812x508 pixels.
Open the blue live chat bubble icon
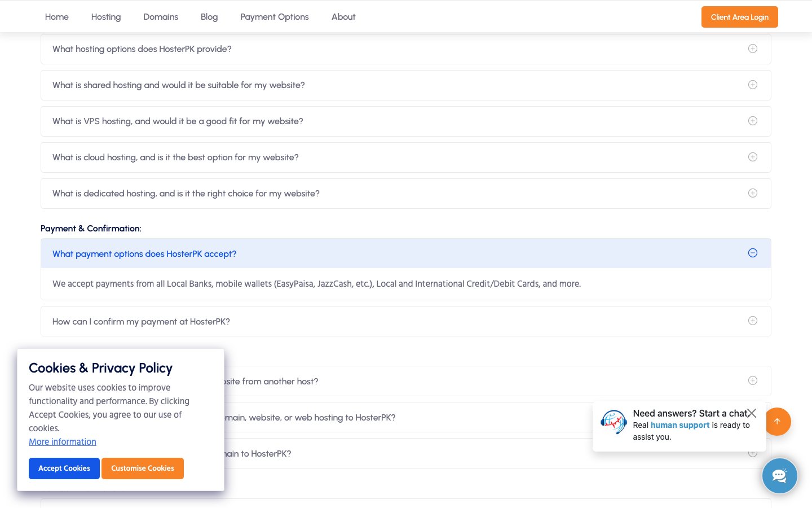click(779, 476)
